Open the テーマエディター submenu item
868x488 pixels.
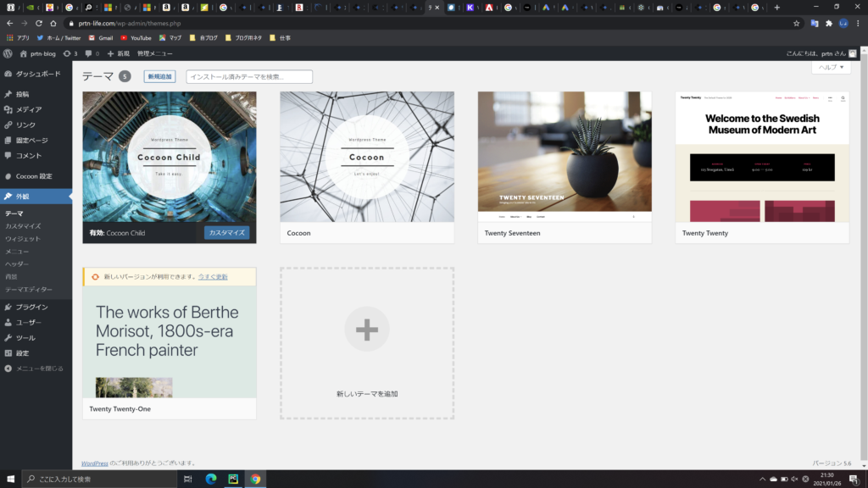point(29,290)
